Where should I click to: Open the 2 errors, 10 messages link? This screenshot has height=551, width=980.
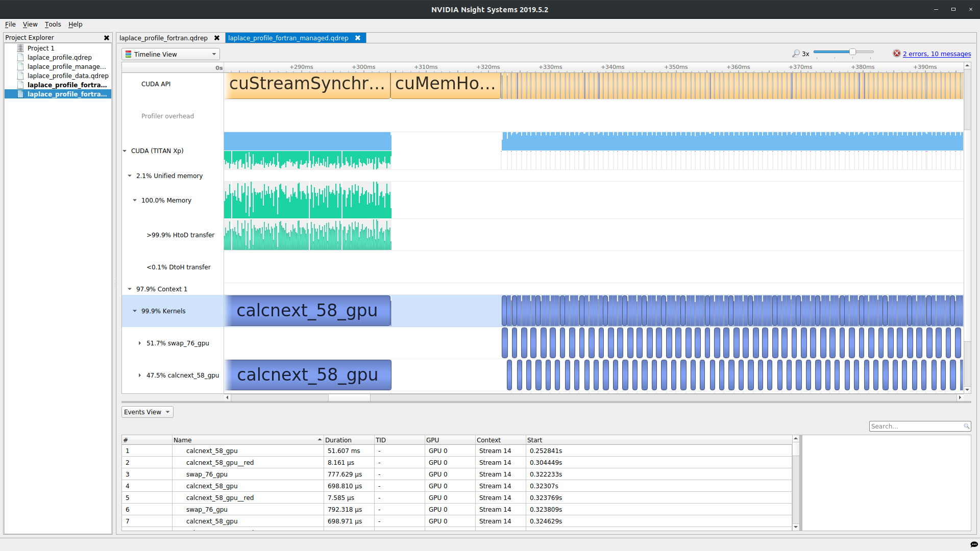[x=937, y=54]
